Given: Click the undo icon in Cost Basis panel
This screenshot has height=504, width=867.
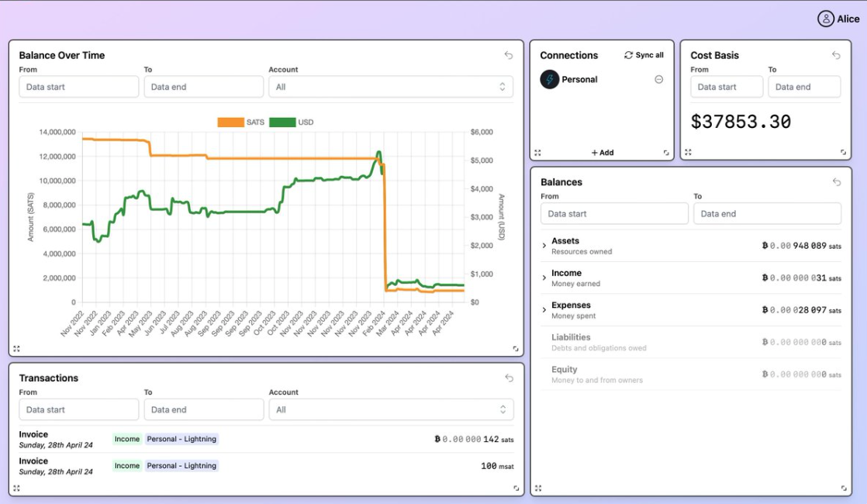Looking at the screenshot, I should point(836,55).
